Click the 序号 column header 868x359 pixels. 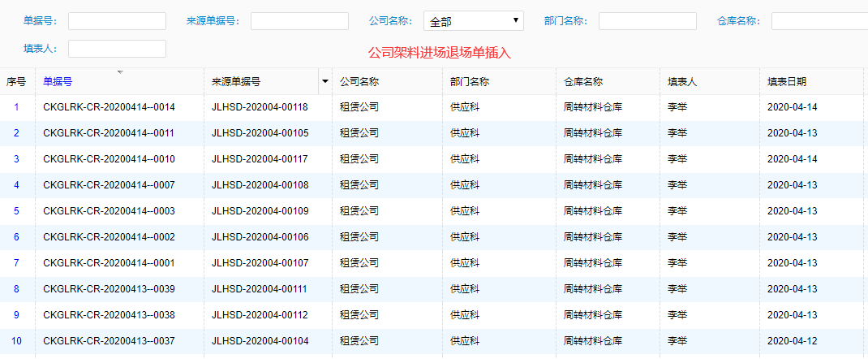16,82
